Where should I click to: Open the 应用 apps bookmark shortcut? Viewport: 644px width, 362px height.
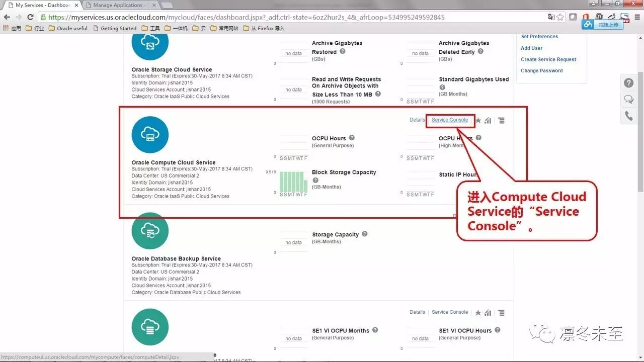pyautogui.click(x=12, y=28)
